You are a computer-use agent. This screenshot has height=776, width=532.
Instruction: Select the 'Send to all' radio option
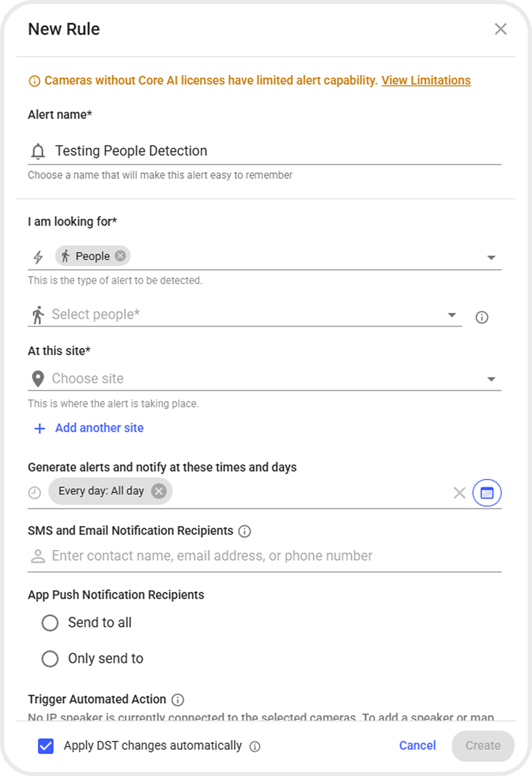point(50,623)
